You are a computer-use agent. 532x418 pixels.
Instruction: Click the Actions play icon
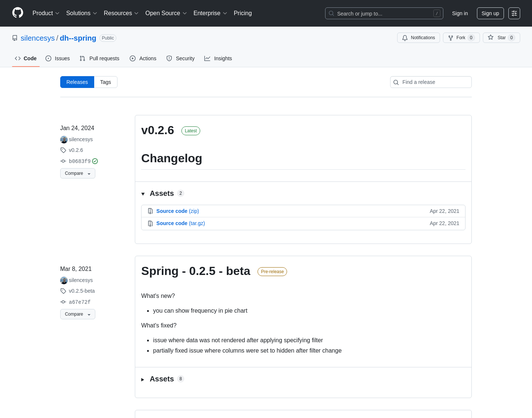(x=133, y=58)
